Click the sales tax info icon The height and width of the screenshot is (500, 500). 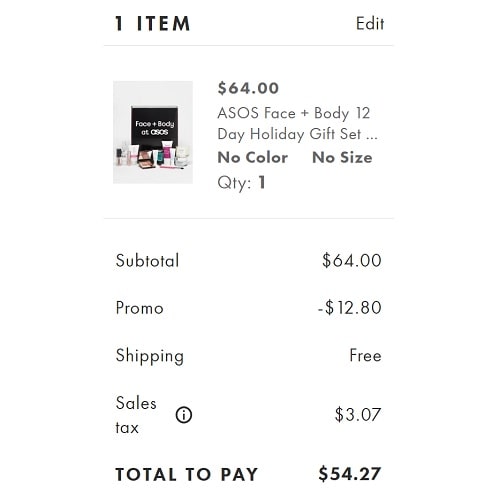(x=184, y=415)
